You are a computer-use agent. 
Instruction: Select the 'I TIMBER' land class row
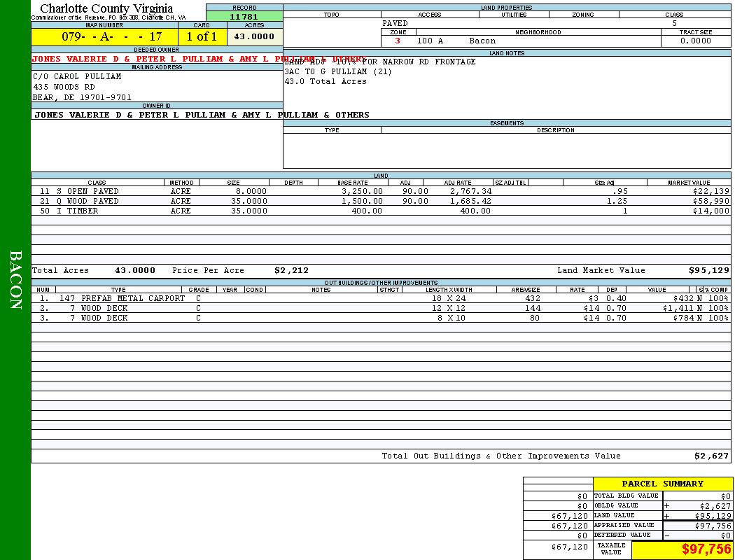tap(82, 211)
